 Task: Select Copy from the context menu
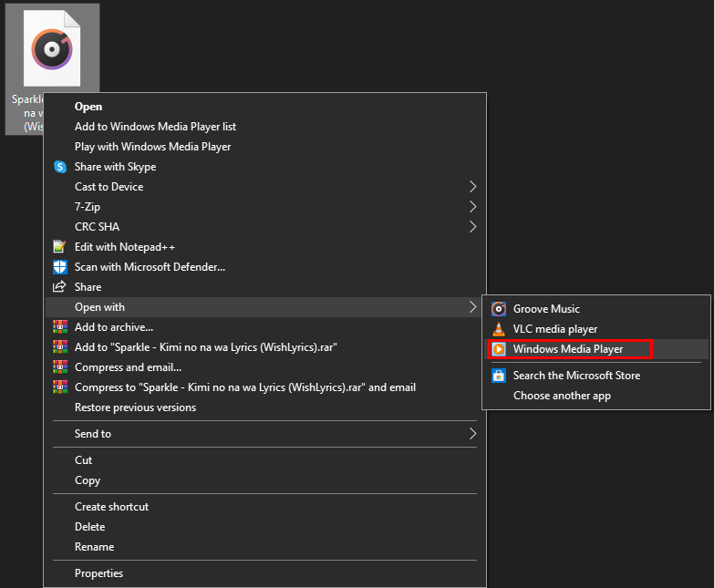(265, 480)
